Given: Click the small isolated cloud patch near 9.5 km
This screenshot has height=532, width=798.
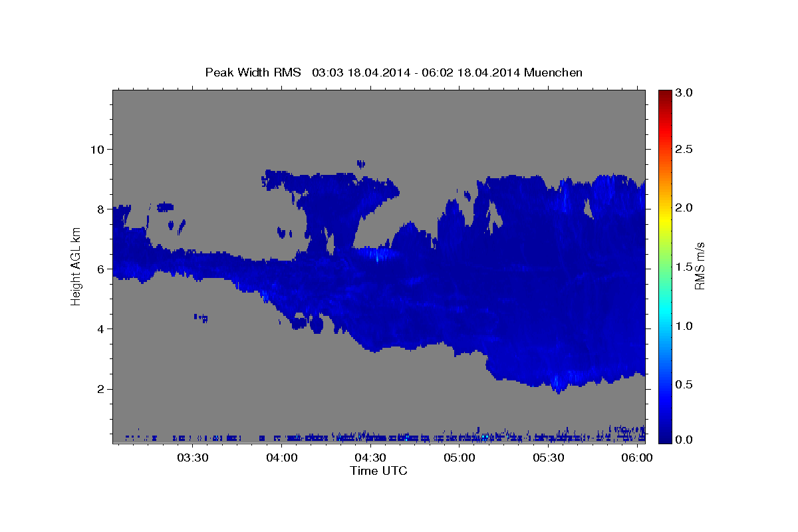Looking at the screenshot, I should pos(361,163).
